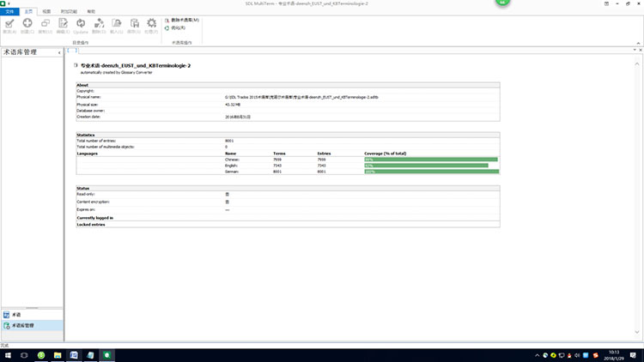Click 优化(R) reorganize termbase command
Screen dimensions: 644x362
click(x=175, y=28)
